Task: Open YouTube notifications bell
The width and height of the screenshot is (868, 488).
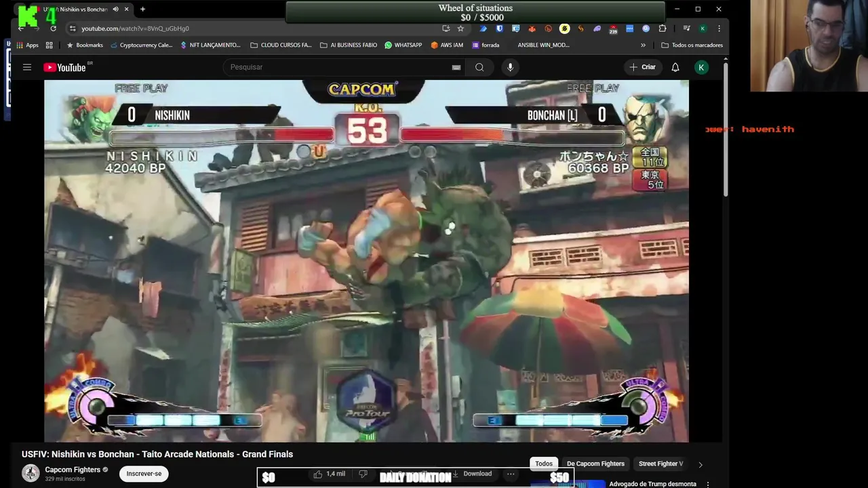Action: coord(675,67)
